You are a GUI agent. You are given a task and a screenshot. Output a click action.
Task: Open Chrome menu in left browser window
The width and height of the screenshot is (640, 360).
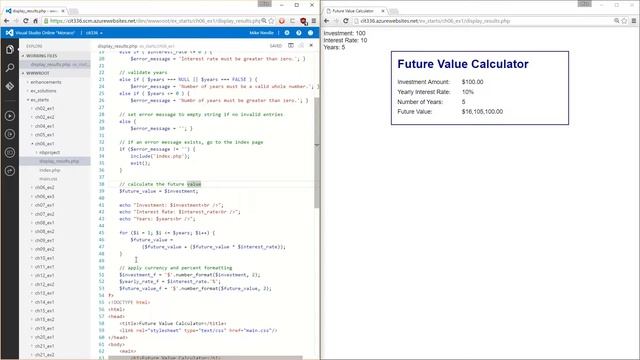313,21
